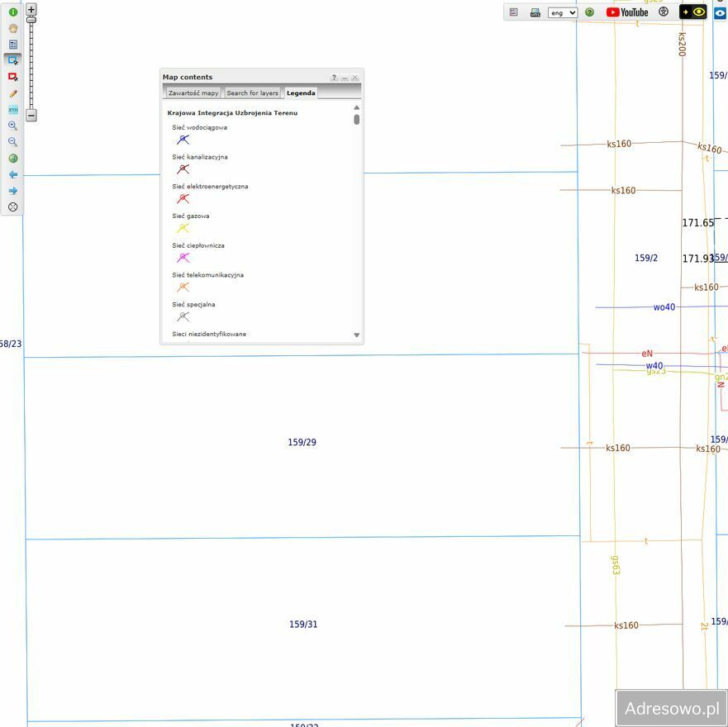Click parcel label 159/29

pos(302,442)
